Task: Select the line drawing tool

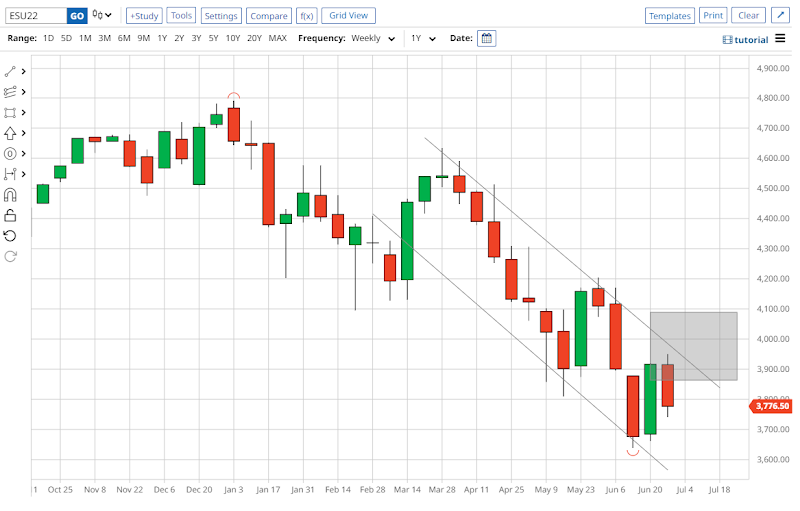Action: tap(11, 71)
